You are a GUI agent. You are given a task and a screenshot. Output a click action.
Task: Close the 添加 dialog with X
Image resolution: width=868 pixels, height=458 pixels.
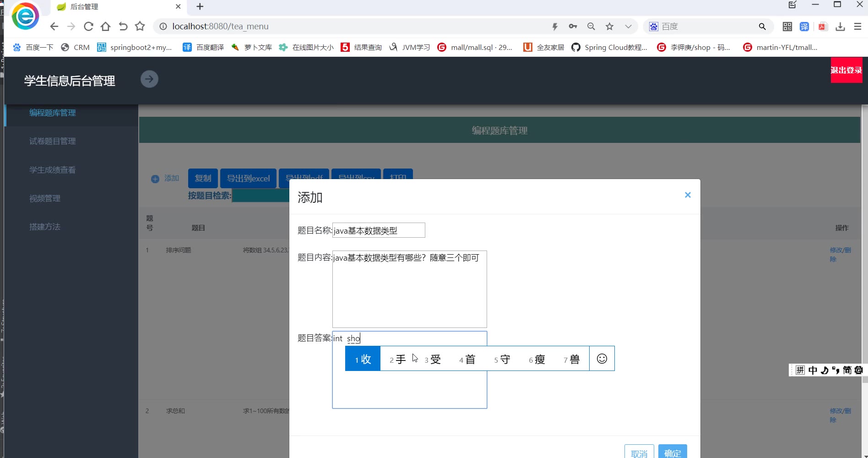point(687,195)
